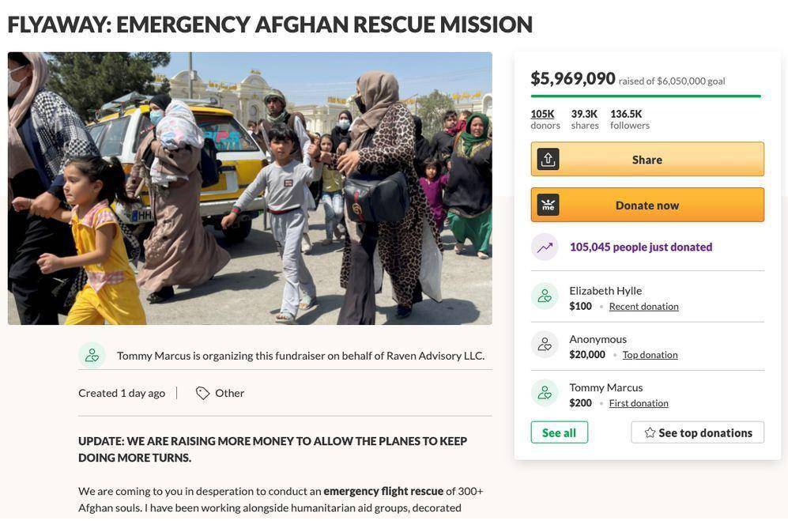This screenshot has width=788, height=532.
Task: Click the star icon in See top donations
Action: pyautogui.click(x=650, y=432)
